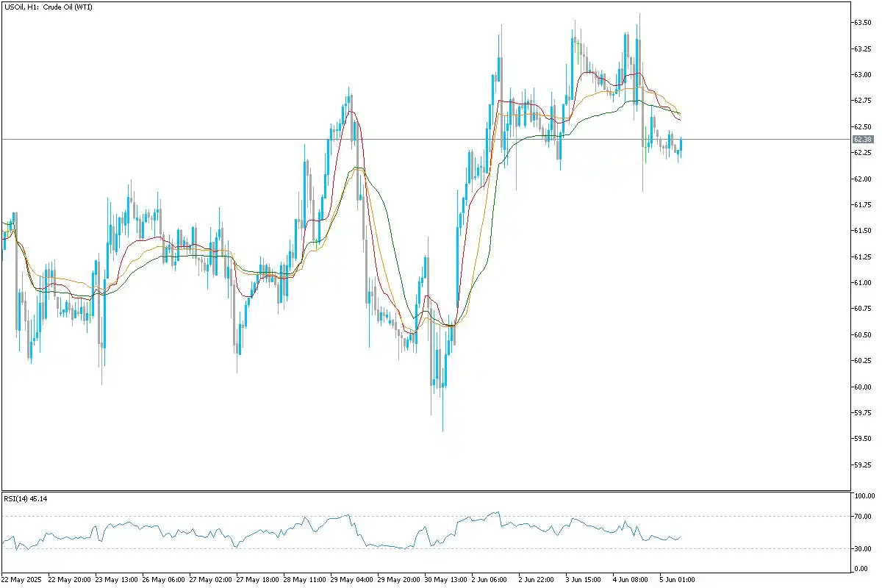This screenshot has height=588, width=882.
Task: Click the 27 May 02:00 time label
Action: click(209, 580)
